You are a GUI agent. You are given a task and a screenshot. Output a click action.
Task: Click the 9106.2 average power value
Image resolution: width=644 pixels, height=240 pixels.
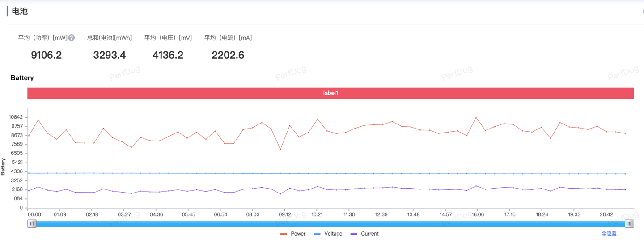coord(46,55)
